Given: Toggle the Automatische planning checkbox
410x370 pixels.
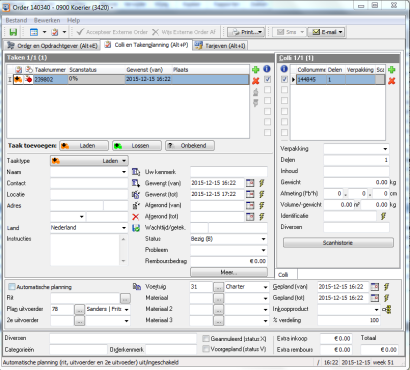Looking at the screenshot, I should 12,287.
